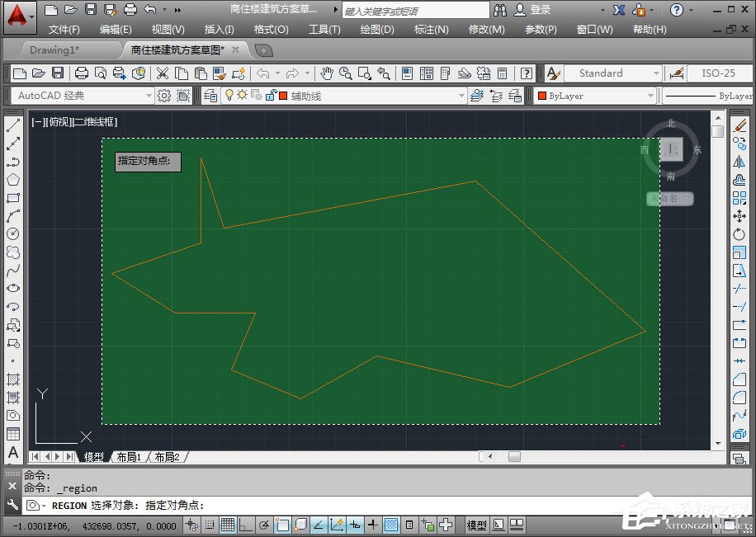Toggle grid display in the status bar

tap(229, 525)
